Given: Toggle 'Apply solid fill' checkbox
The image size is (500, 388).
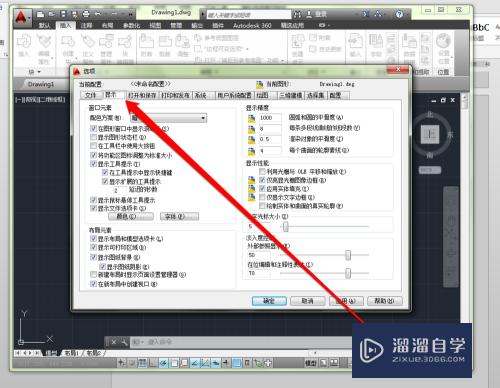Looking at the screenshot, I should [262, 189].
